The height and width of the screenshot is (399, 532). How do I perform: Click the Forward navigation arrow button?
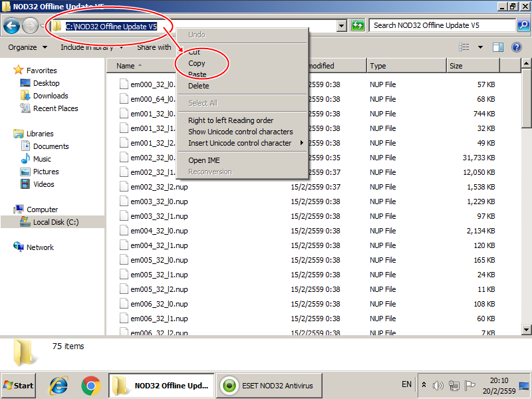[30, 26]
